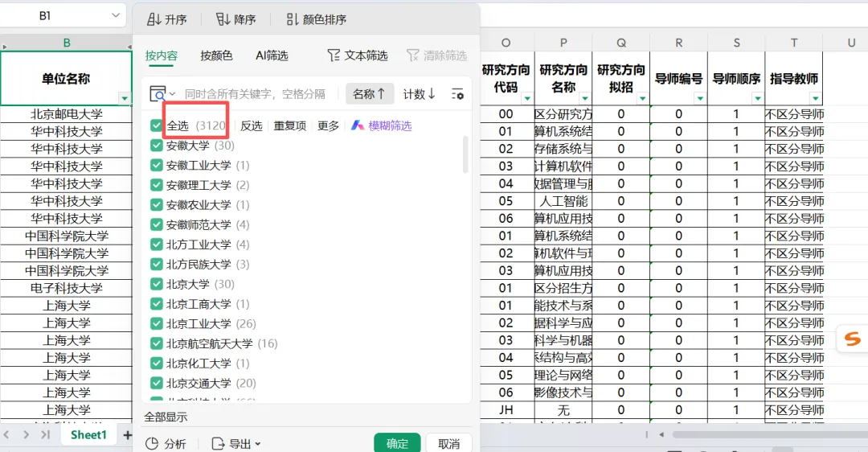Go to last sheet arrow icon

(45, 435)
